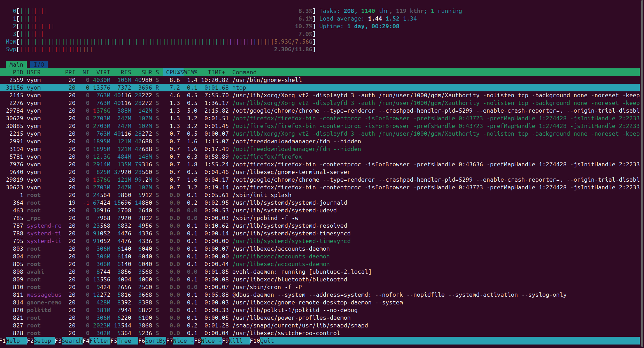Sort by the VIRT column header
The image size is (644, 348).
(103, 72)
